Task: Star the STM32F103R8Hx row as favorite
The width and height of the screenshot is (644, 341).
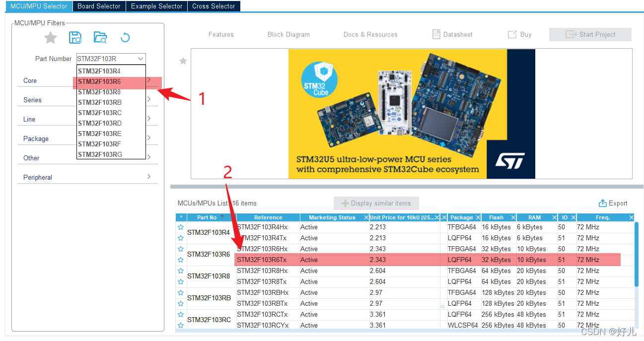Action: click(181, 271)
